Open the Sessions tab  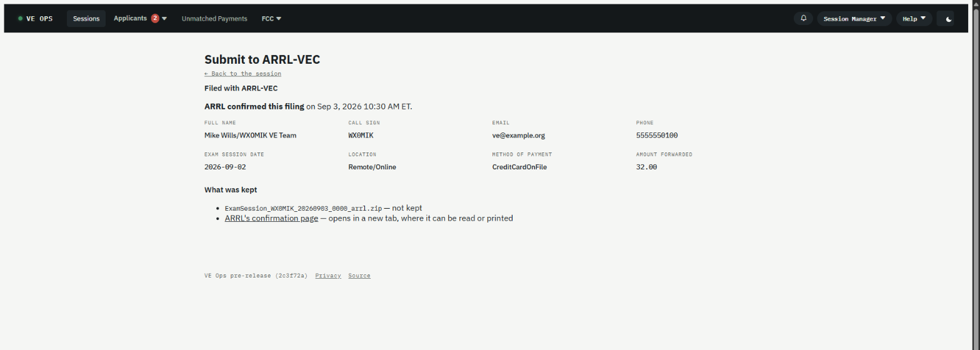(x=86, y=19)
